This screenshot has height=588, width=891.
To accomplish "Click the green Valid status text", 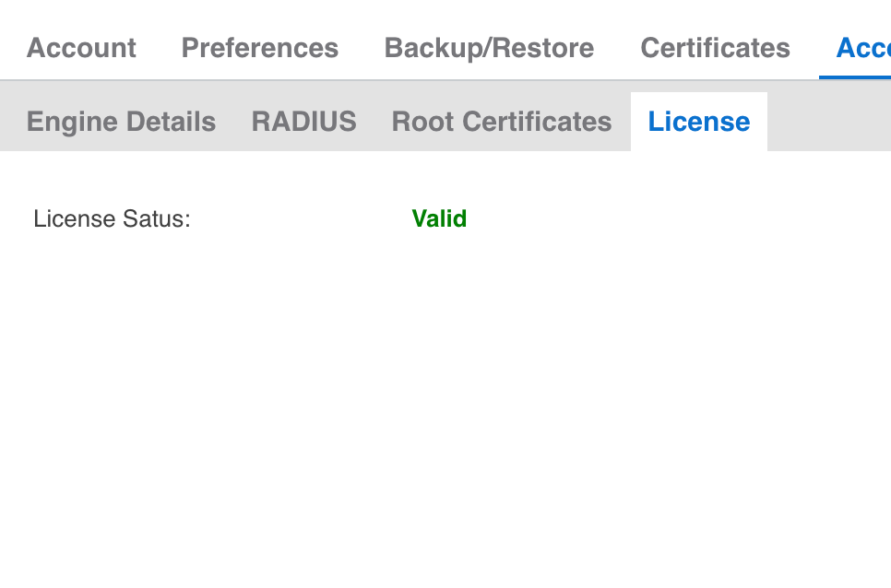I will click(439, 219).
